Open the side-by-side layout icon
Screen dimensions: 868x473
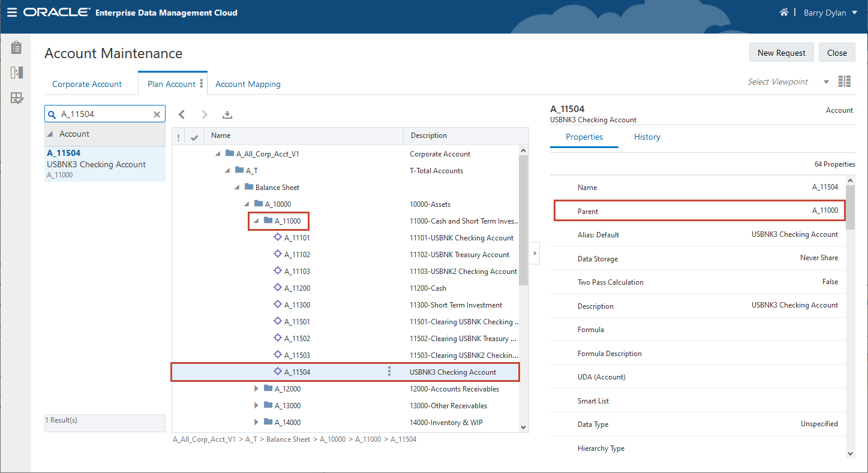(845, 82)
